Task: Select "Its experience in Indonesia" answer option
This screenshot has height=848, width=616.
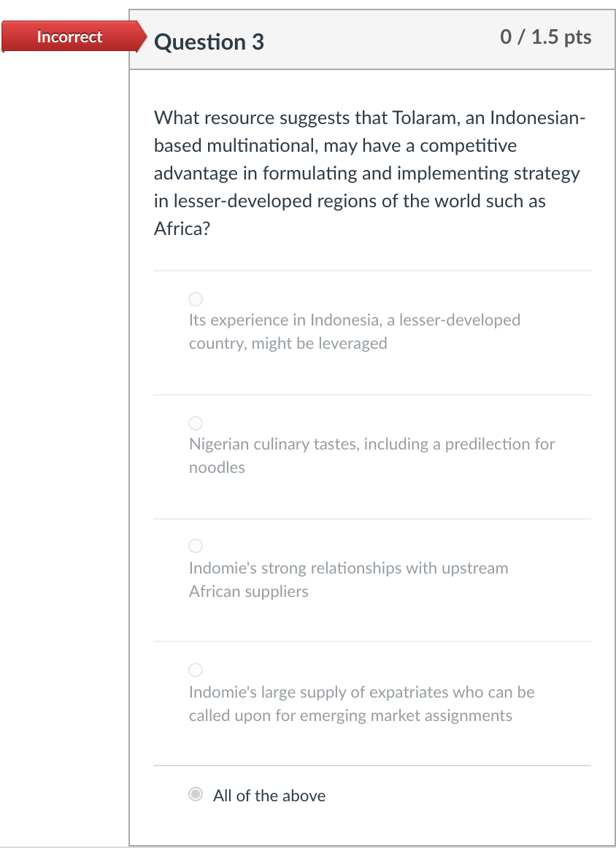Action: (195, 298)
